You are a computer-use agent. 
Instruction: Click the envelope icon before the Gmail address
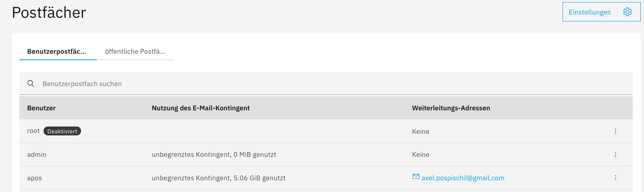(416, 177)
